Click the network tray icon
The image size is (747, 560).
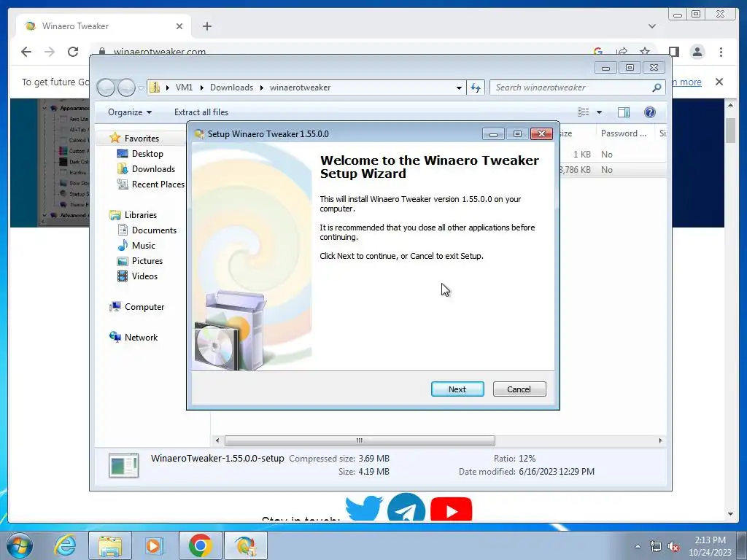click(656, 547)
